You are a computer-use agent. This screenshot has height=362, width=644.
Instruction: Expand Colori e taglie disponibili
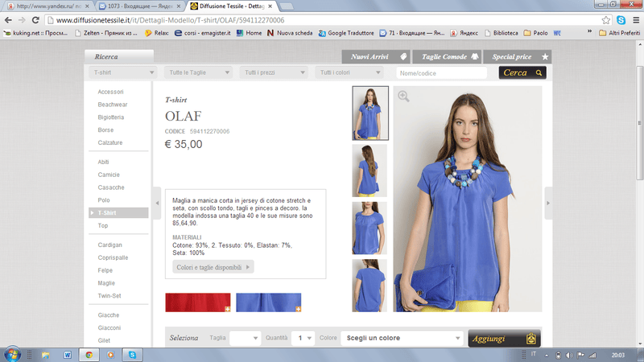213,267
